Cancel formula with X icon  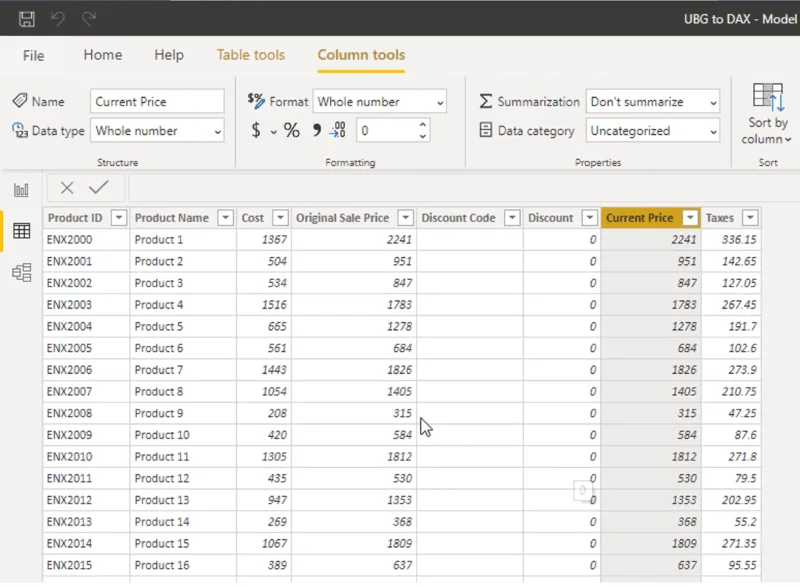pyautogui.click(x=67, y=188)
